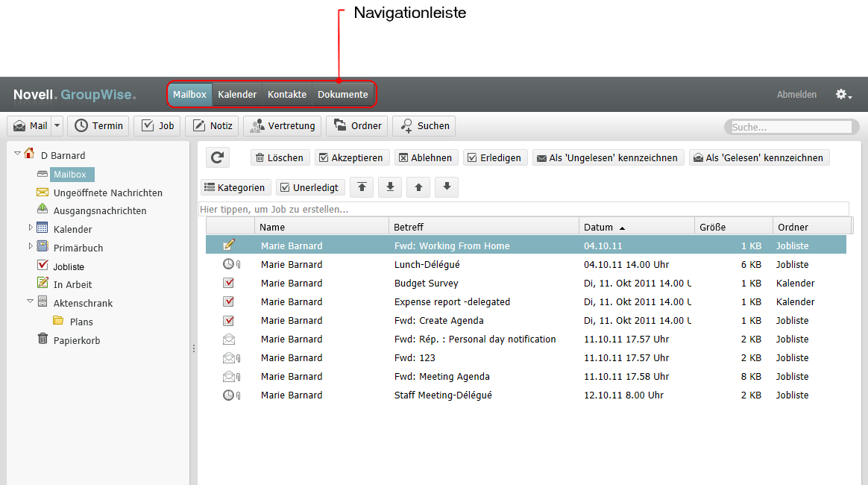Image resolution: width=868 pixels, height=485 pixels.
Task: Collapse the Aktenschrank tree node
Action: [x=30, y=301]
